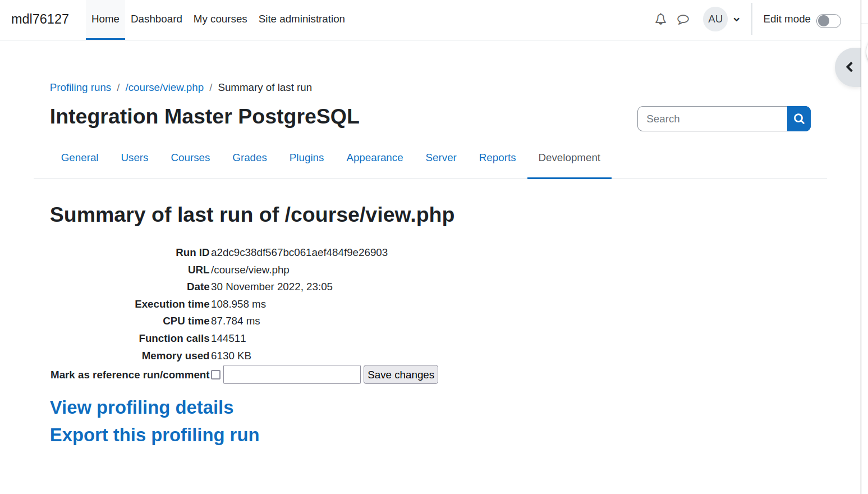
Task: Click the AU user avatar
Action: [715, 19]
